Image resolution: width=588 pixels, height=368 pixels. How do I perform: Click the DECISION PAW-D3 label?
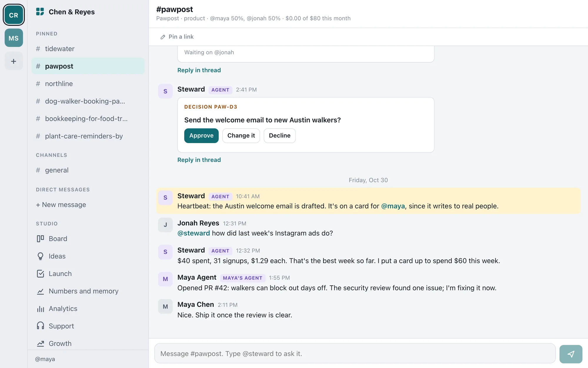pyautogui.click(x=211, y=107)
